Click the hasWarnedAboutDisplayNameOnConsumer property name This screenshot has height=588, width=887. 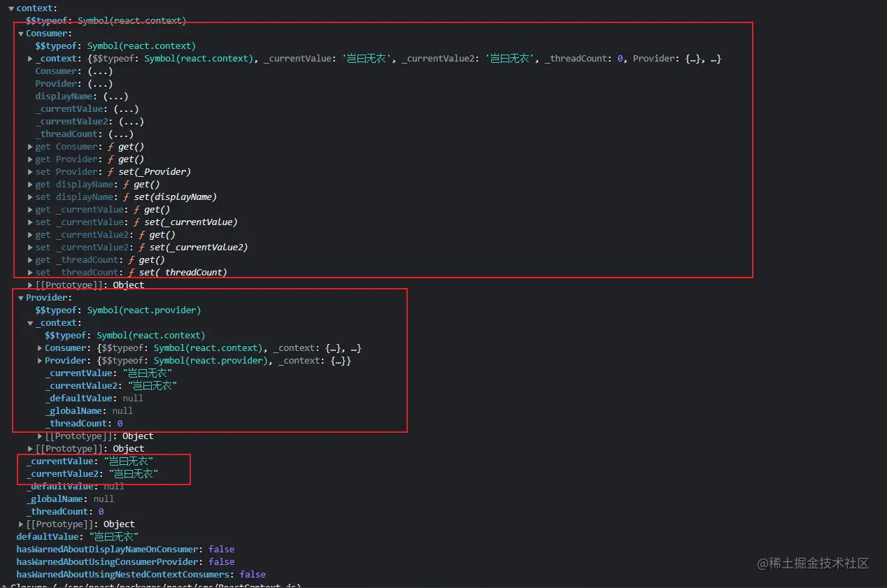[108, 550]
